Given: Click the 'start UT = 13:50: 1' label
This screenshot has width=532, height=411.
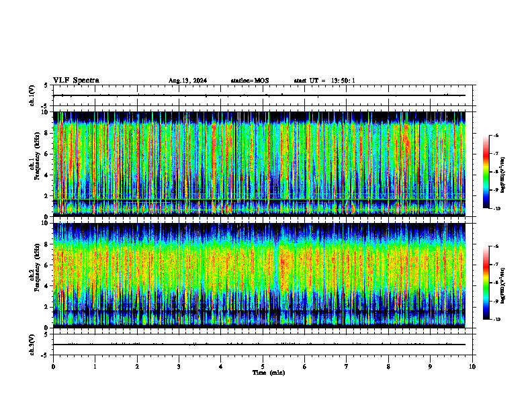Looking at the screenshot, I should [x=324, y=81].
